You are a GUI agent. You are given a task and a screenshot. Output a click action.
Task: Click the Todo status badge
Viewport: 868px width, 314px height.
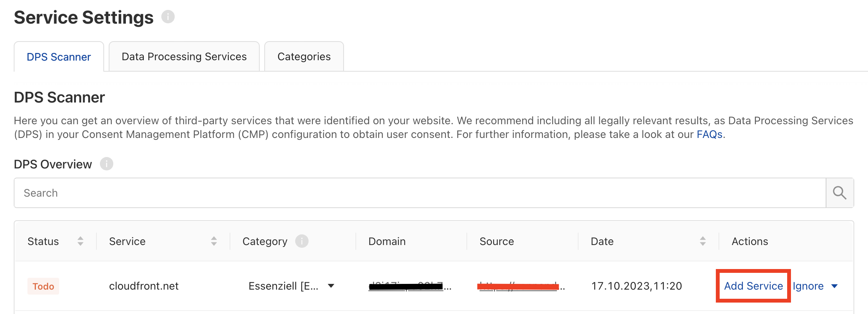43,286
